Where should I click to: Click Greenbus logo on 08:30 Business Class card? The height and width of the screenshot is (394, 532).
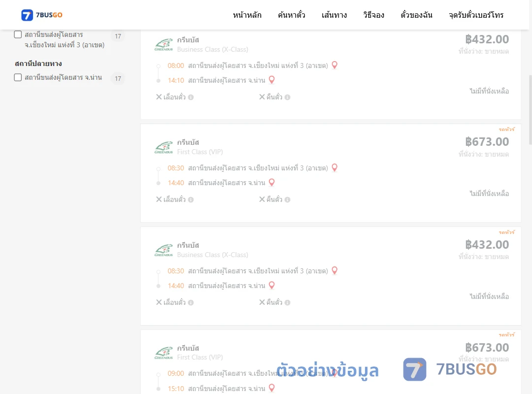[164, 251]
